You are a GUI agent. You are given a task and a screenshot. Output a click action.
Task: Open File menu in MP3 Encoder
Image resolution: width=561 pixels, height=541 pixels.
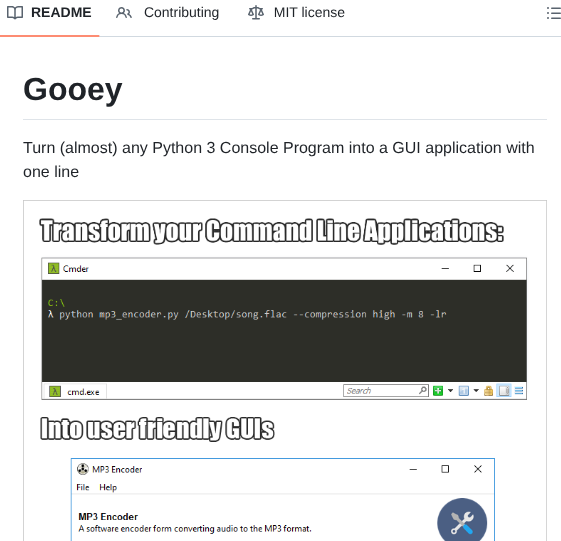(83, 487)
